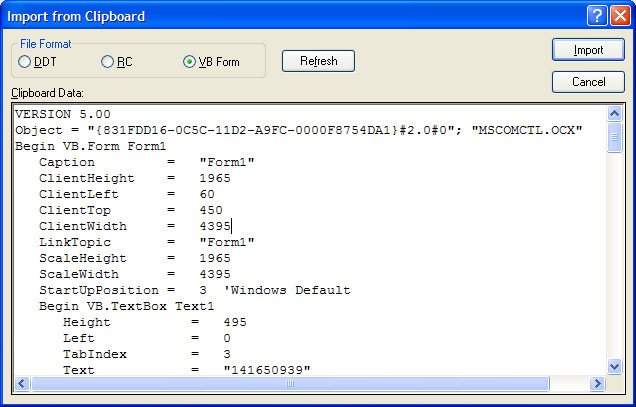Image resolution: width=636 pixels, height=407 pixels.
Task: Click the vertical scrollbar down arrow
Action: (615, 367)
